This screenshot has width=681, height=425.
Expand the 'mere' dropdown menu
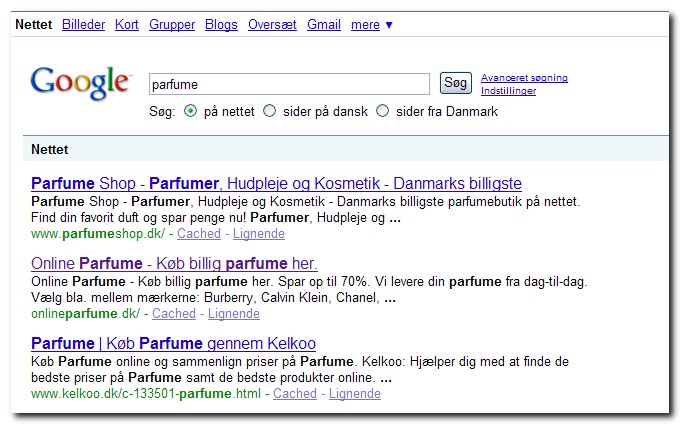pos(372,25)
